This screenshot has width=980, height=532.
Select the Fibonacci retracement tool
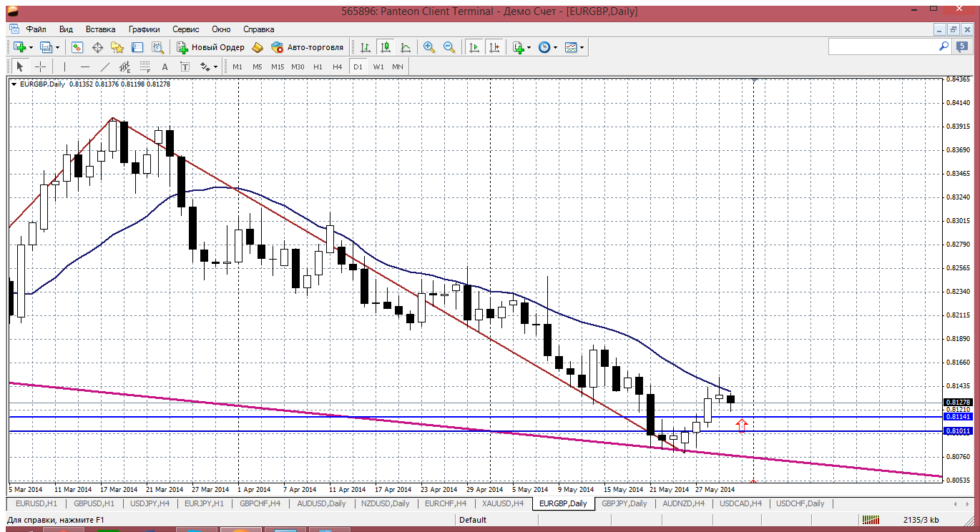[x=145, y=66]
